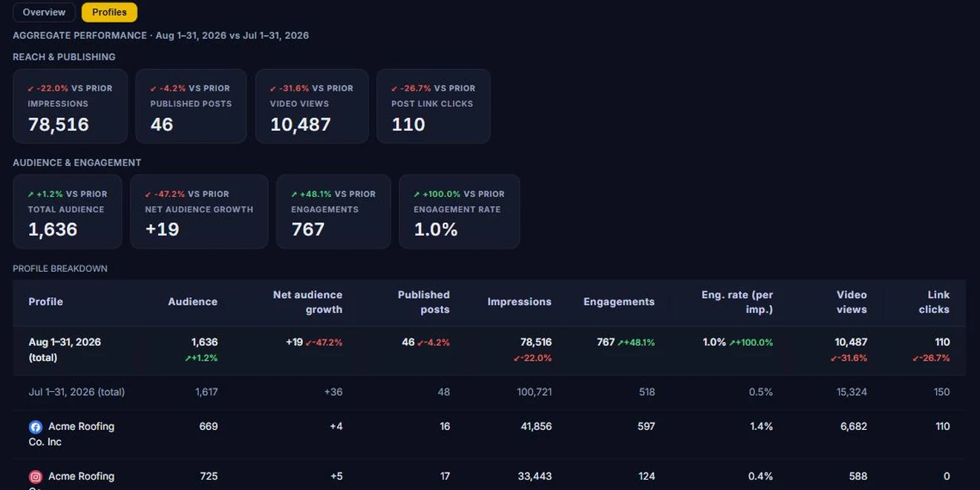Screen dimensions: 980x490
Task: Click the Jul 1–31, 2026 (total) row label
Action: [x=76, y=392]
